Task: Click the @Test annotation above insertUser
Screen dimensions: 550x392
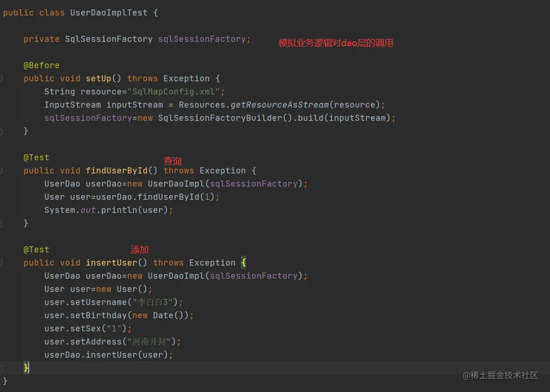Action: [x=36, y=250]
